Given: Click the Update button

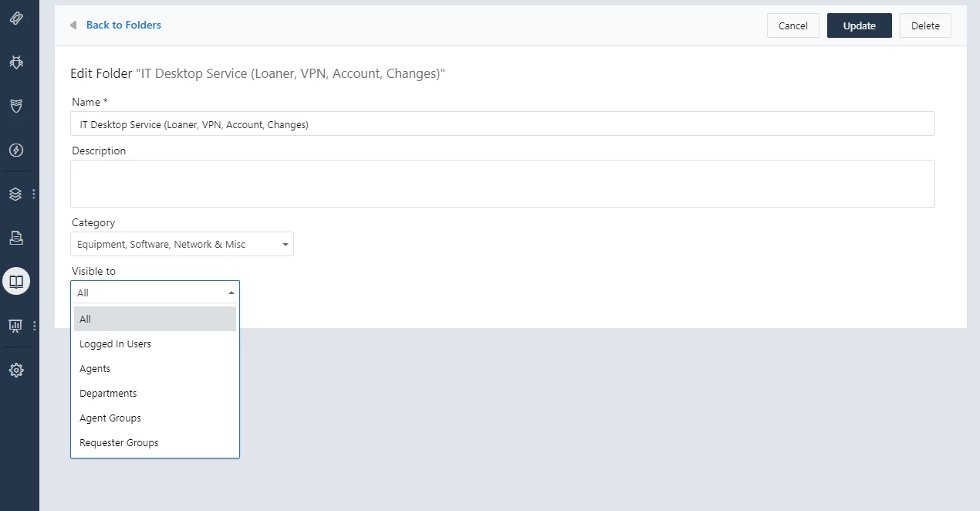Looking at the screenshot, I should point(859,25).
